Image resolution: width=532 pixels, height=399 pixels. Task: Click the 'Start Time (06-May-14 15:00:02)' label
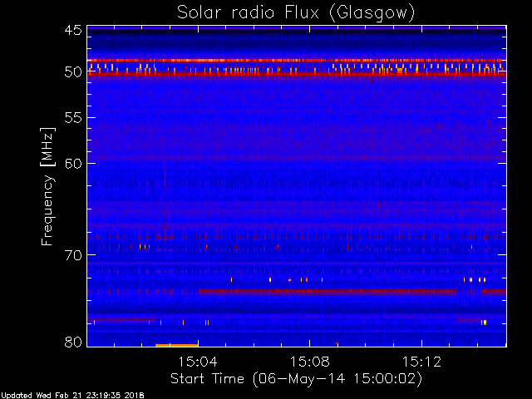pos(296,379)
